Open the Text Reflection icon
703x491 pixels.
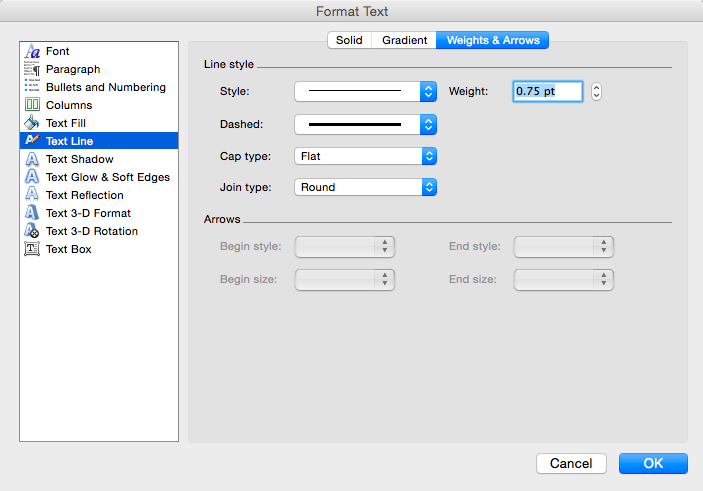32,195
